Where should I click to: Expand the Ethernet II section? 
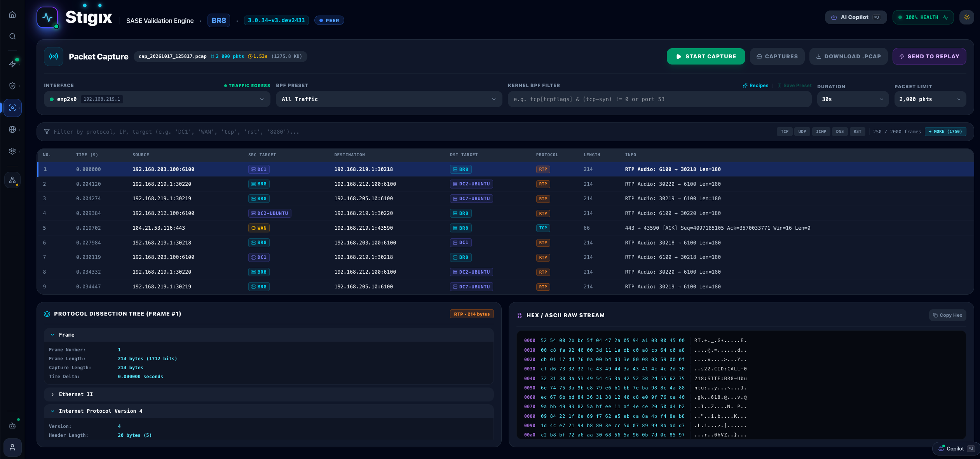tap(269, 394)
